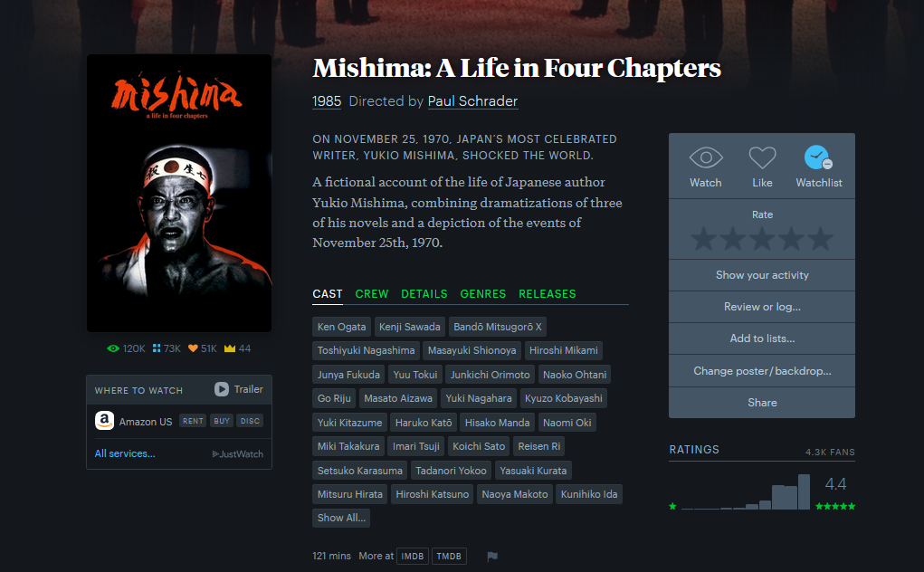Click the Mishima poster image
The width and height of the screenshot is (924, 572).
[x=179, y=193]
